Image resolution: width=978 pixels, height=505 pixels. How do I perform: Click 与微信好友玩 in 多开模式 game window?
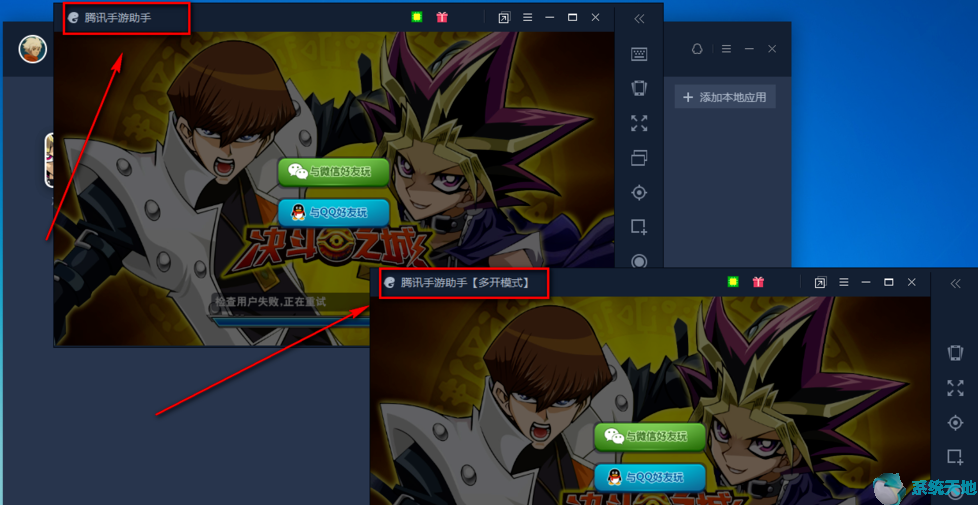tap(650, 436)
